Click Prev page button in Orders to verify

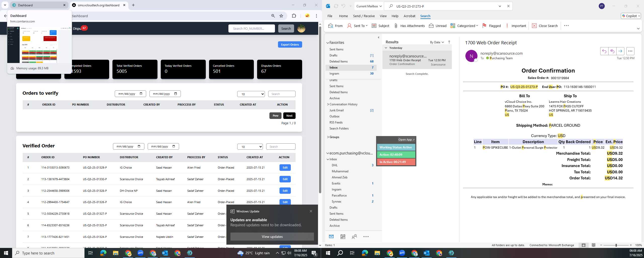coord(275,116)
